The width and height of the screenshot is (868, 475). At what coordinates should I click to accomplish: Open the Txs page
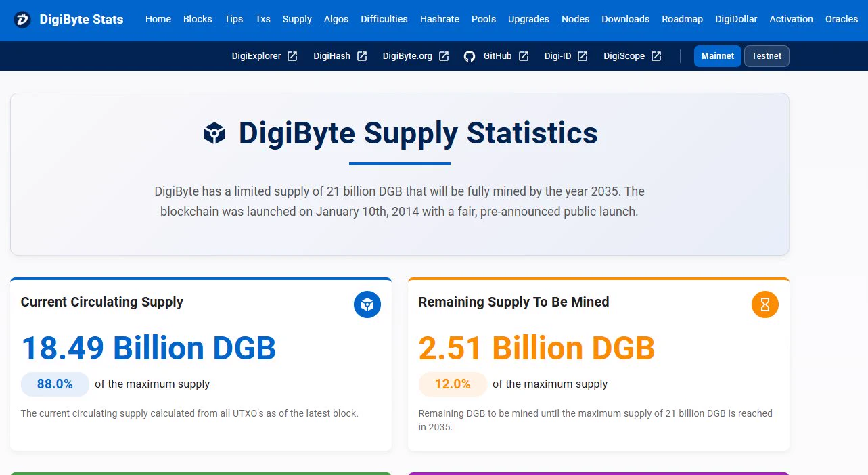(263, 20)
